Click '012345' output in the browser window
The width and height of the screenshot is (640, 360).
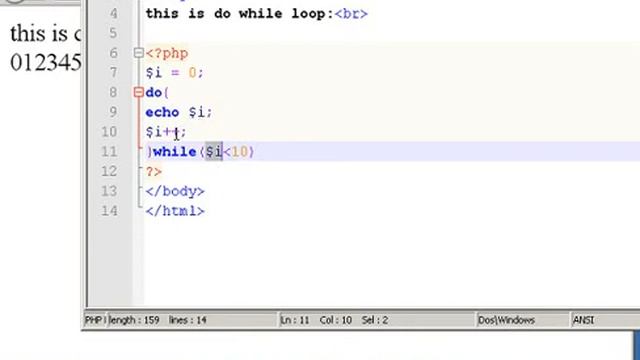46,63
